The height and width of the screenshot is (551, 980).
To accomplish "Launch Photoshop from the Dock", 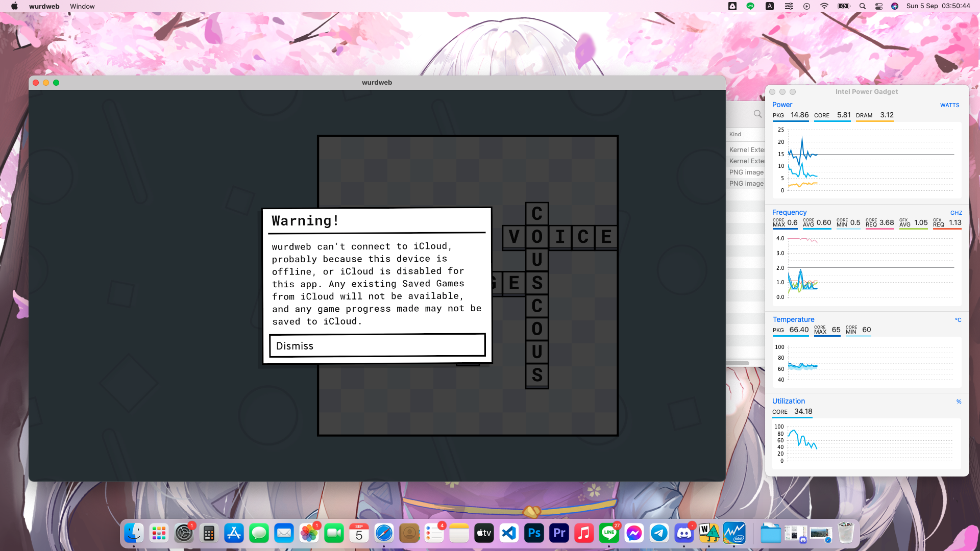I will [x=534, y=533].
